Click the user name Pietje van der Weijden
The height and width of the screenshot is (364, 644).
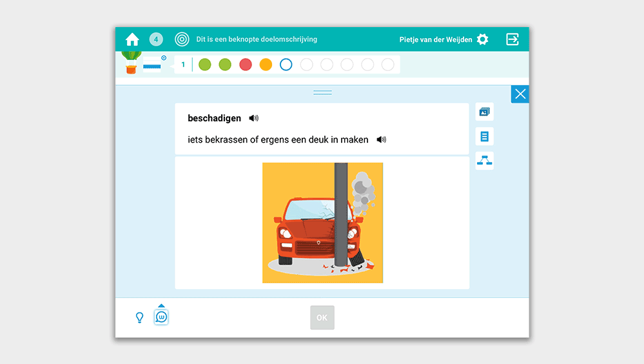click(436, 39)
